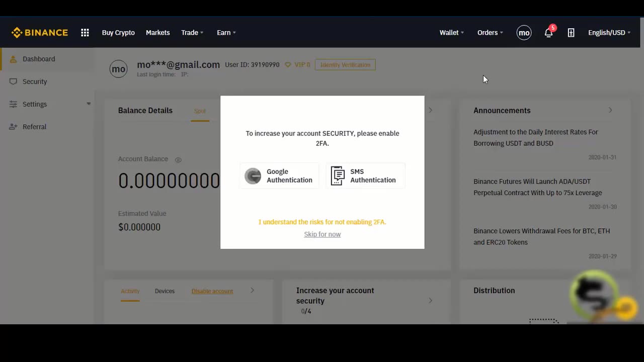The height and width of the screenshot is (362, 644).
Task: Switch to the Devices tab
Action: coord(165,291)
